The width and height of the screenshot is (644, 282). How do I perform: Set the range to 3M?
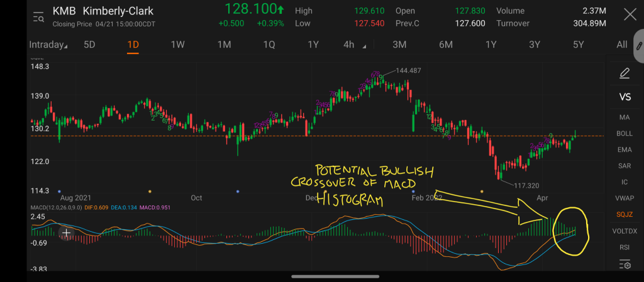click(x=399, y=45)
